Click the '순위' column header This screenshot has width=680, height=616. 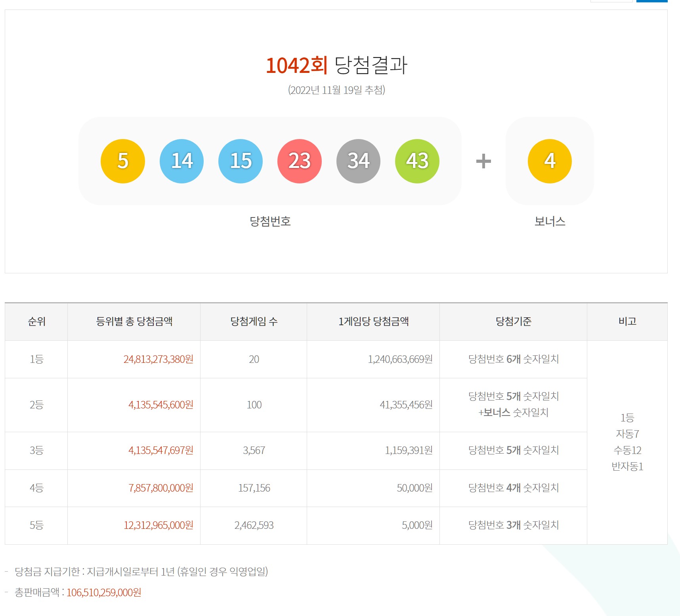click(36, 321)
